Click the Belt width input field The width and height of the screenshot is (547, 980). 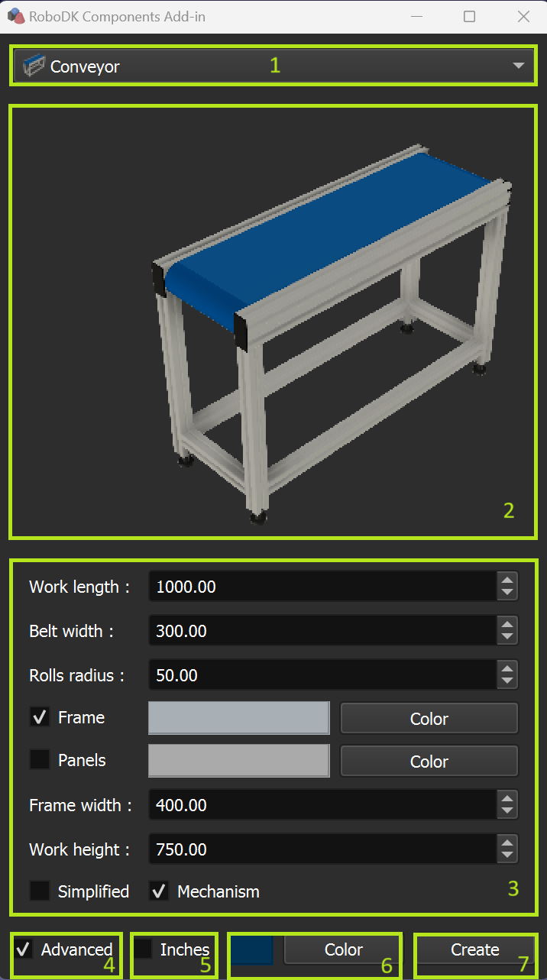click(322, 631)
